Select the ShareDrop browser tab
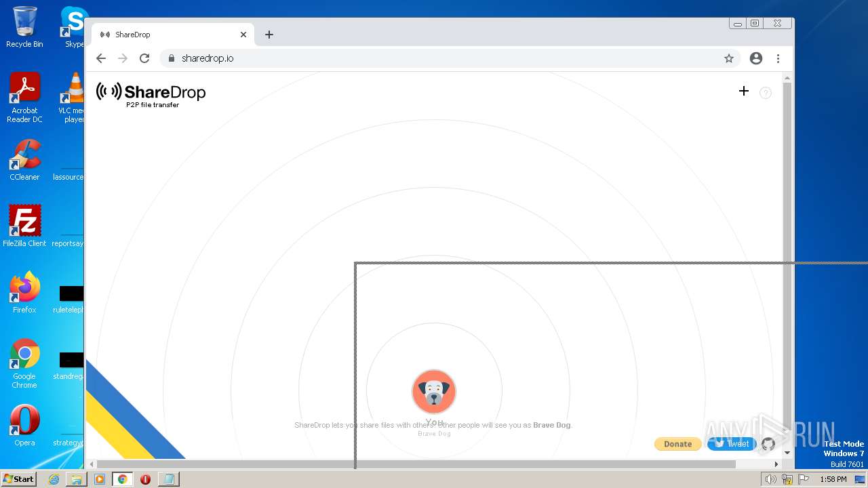Image resolution: width=868 pixels, height=488 pixels. coord(172,35)
